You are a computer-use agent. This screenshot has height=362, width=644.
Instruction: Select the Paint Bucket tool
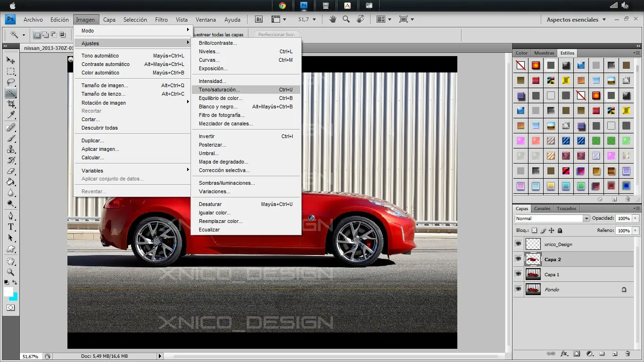(10, 182)
